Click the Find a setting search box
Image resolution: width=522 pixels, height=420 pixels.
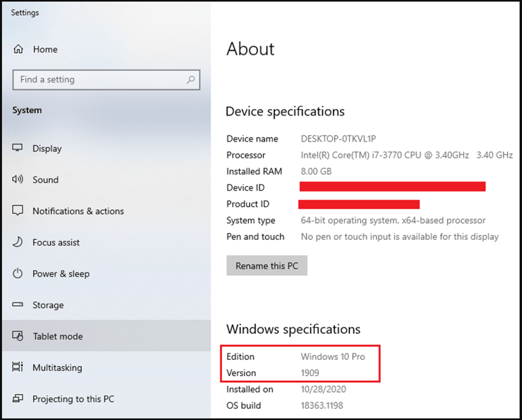(x=106, y=80)
